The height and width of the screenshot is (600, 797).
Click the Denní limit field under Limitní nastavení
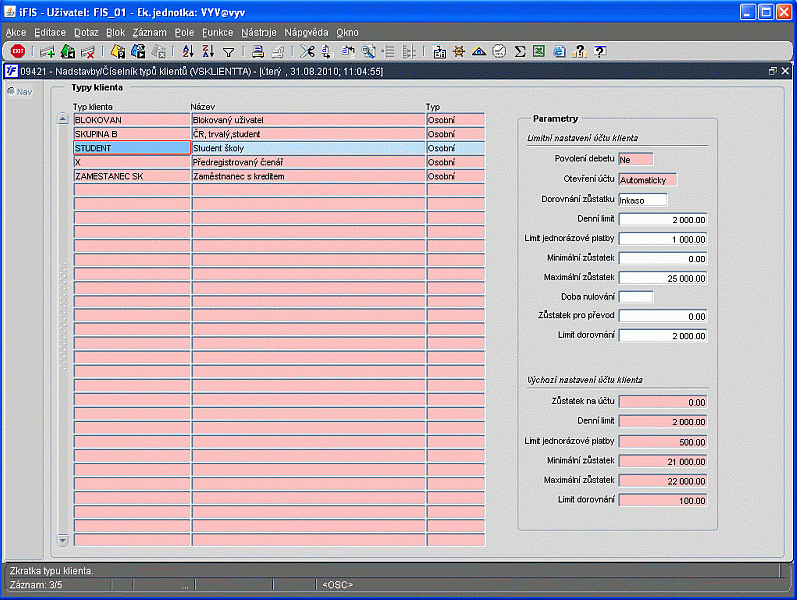pos(663,219)
